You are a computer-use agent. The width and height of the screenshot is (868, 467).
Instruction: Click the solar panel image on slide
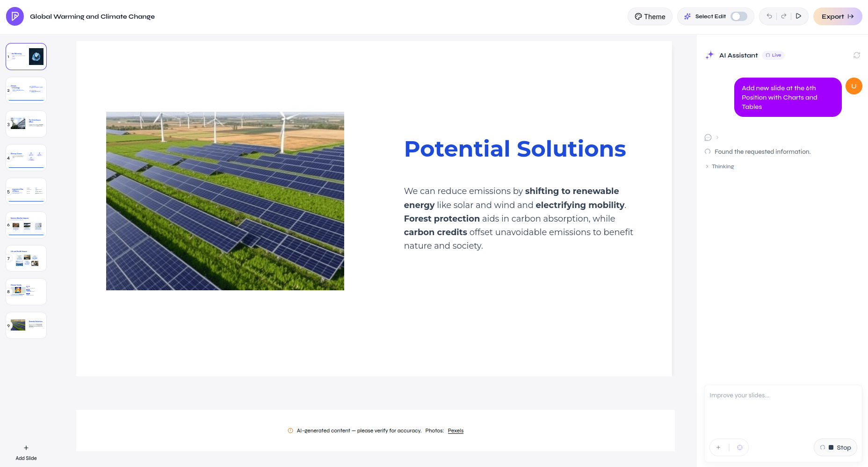225,201
